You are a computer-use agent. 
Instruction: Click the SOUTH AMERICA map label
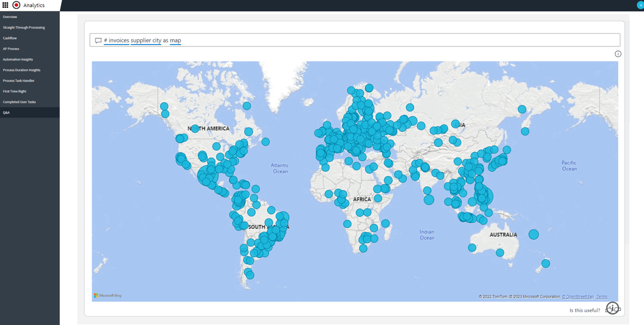269,227
